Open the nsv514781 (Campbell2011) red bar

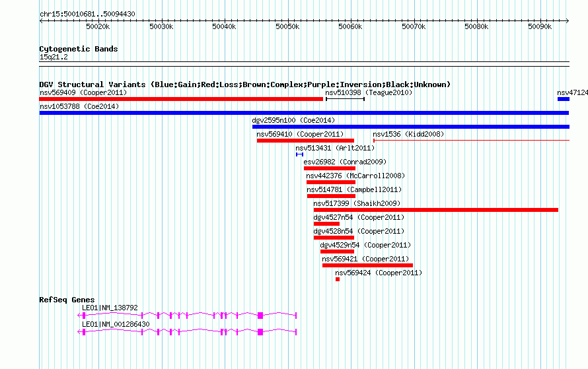click(x=331, y=196)
